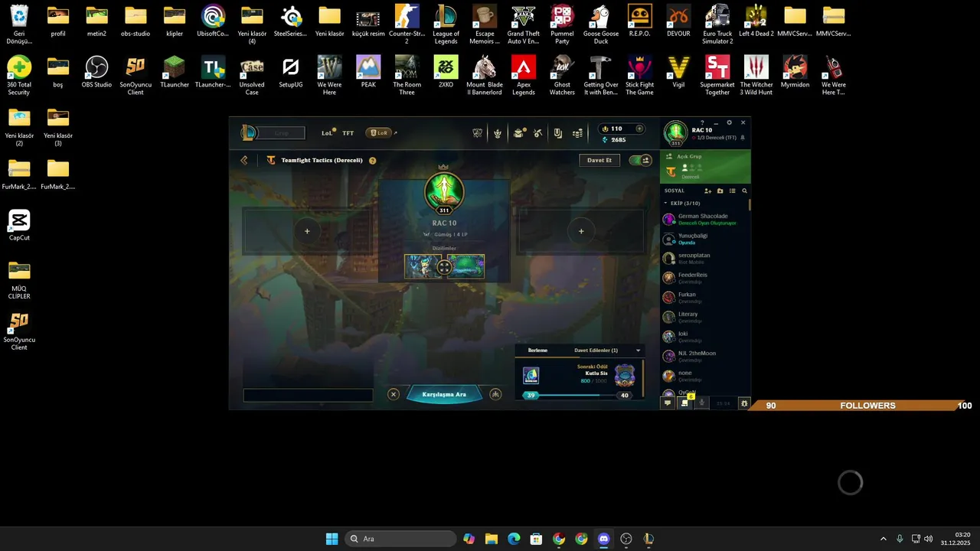
Task: Click the add friend icon in Sosyal
Action: pyautogui.click(x=707, y=191)
